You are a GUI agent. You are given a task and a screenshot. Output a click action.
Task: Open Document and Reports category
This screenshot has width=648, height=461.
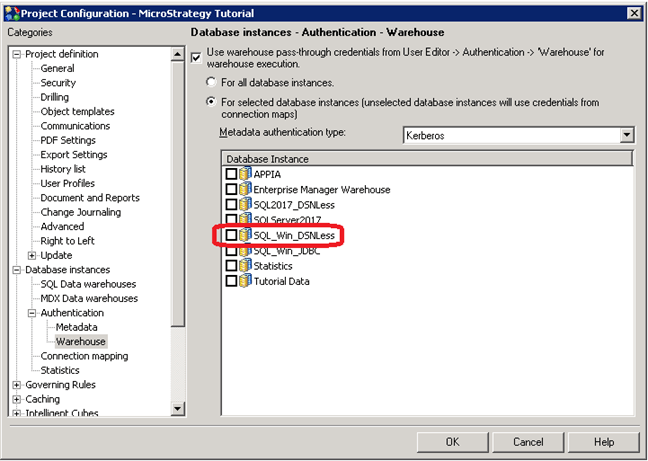coord(90,198)
